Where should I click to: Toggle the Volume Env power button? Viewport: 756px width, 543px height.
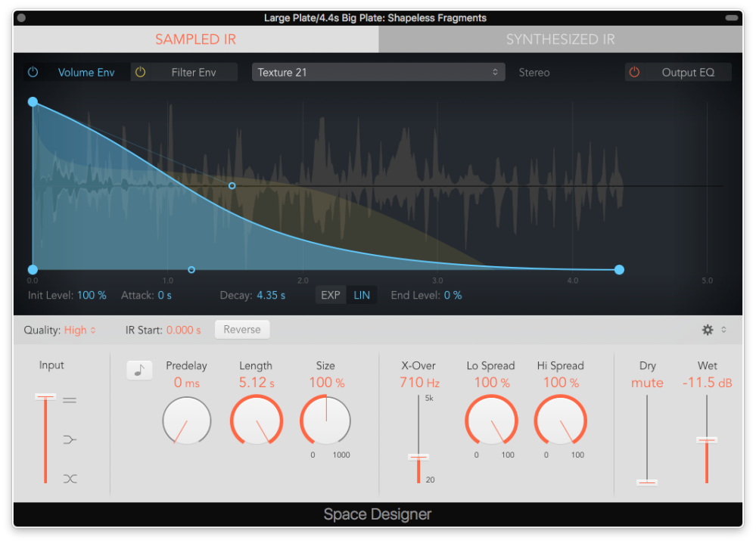33,73
